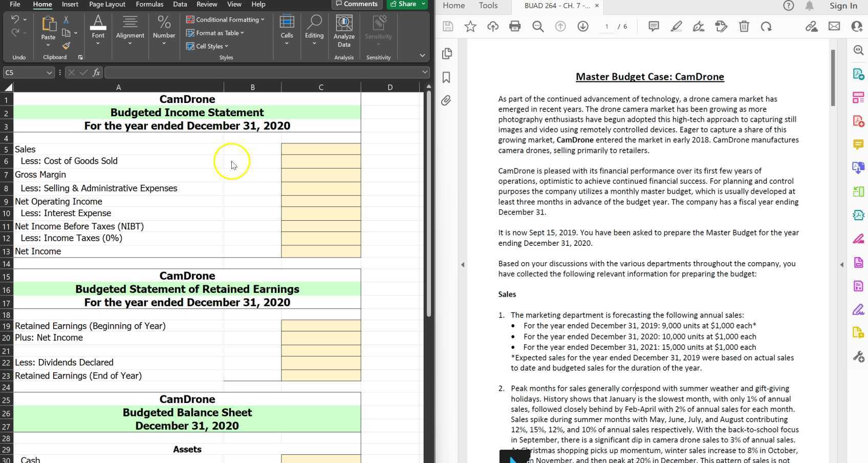Print the open PDF document
The width and height of the screenshot is (868, 463).
tap(515, 26)
